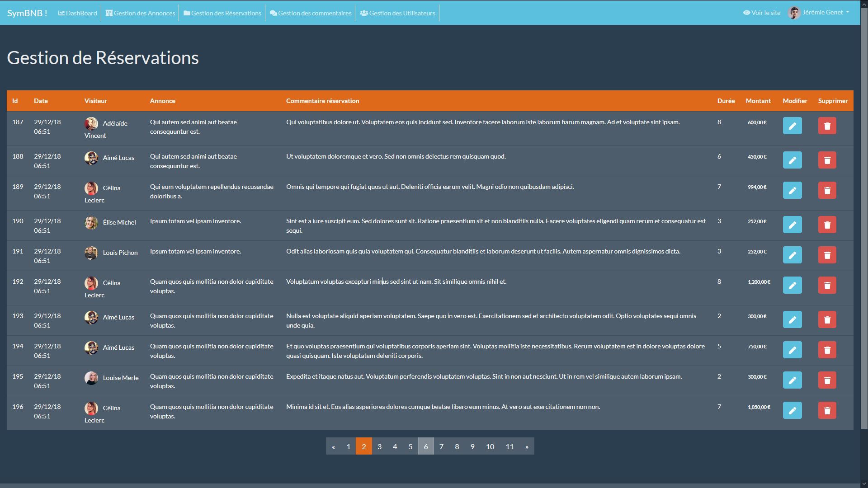Go to previous page with « arrow
The height and width of the screenshot is (488, 868).
pyautogui.click(x=333, y=446)
